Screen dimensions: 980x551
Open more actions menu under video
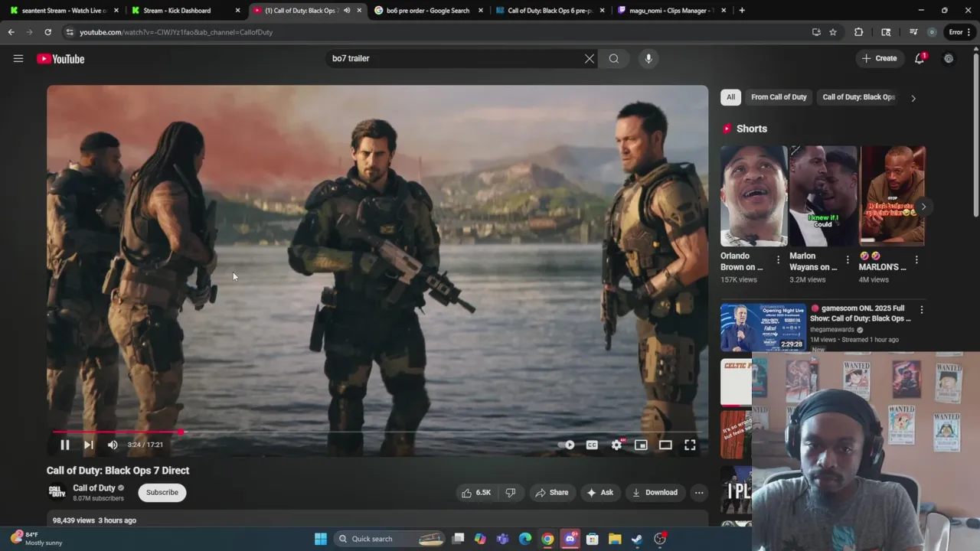coord(699,493)
